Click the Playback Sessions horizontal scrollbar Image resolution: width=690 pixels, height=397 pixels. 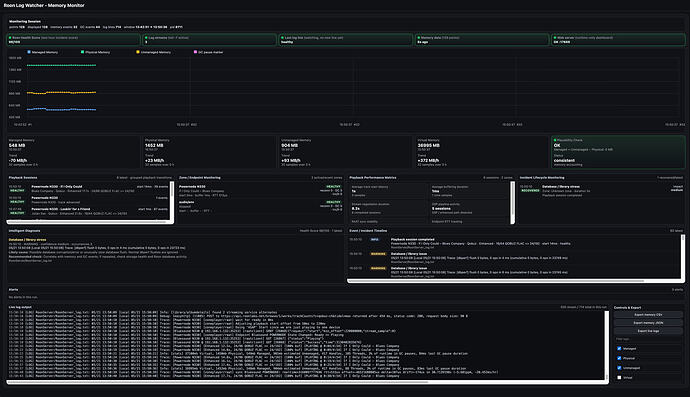tap(88, 222)
